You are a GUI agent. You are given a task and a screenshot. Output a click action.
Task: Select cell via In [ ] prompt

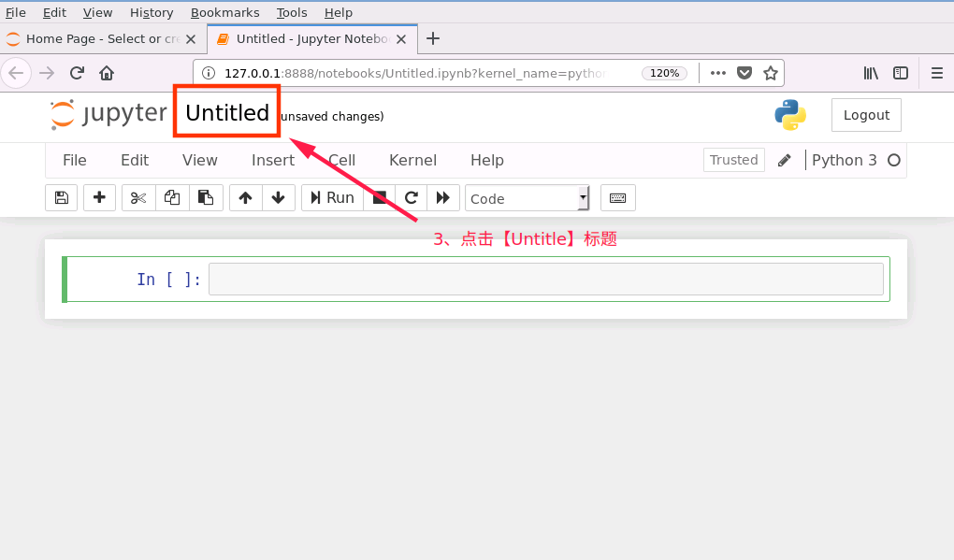pos(168,280)
